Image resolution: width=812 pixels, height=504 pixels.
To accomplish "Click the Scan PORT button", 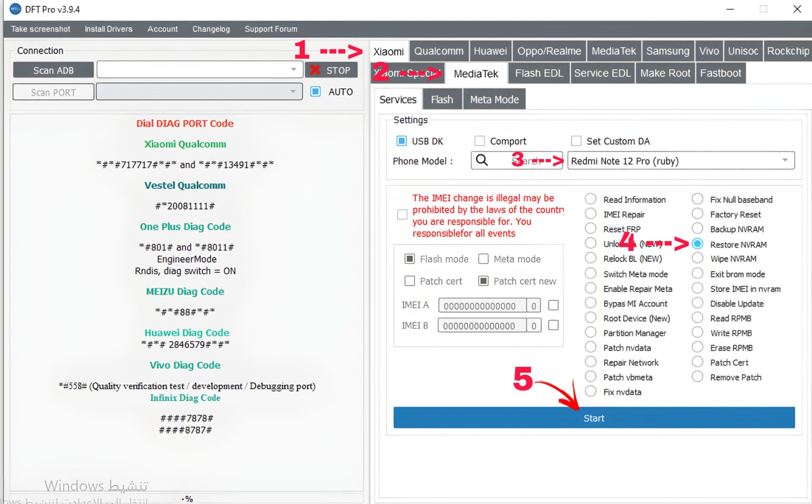I will tap(53, 92).
